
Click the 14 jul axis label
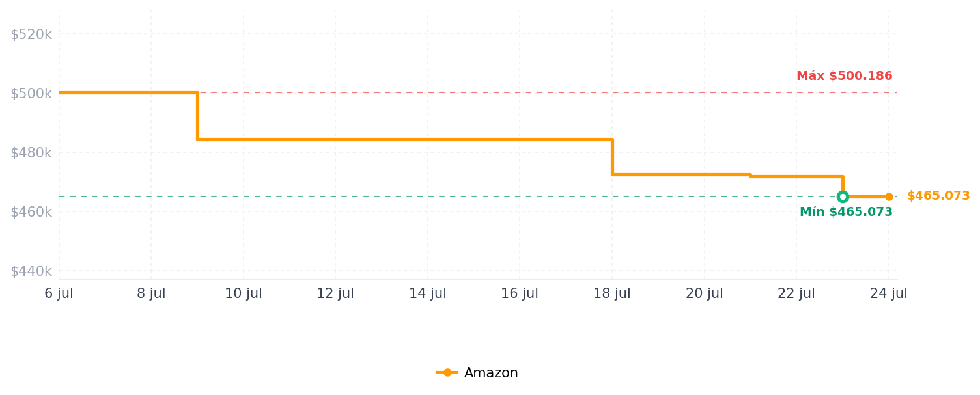[428, 294]
